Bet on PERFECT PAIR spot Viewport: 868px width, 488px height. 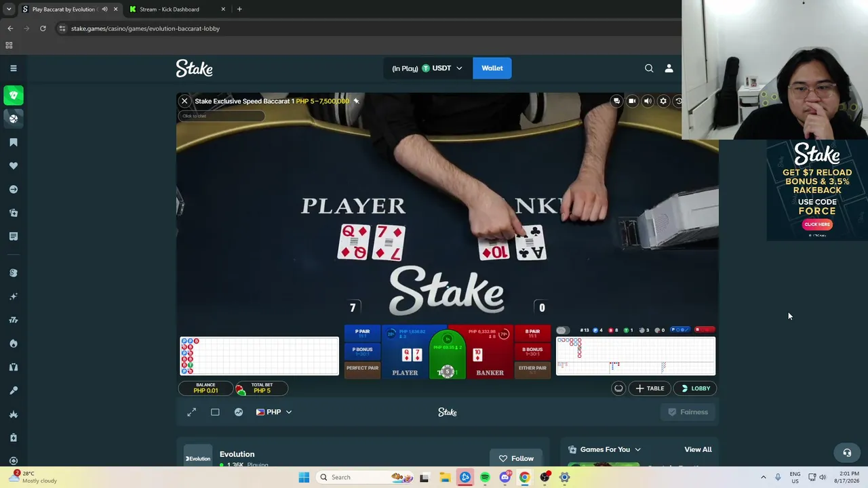362,369
